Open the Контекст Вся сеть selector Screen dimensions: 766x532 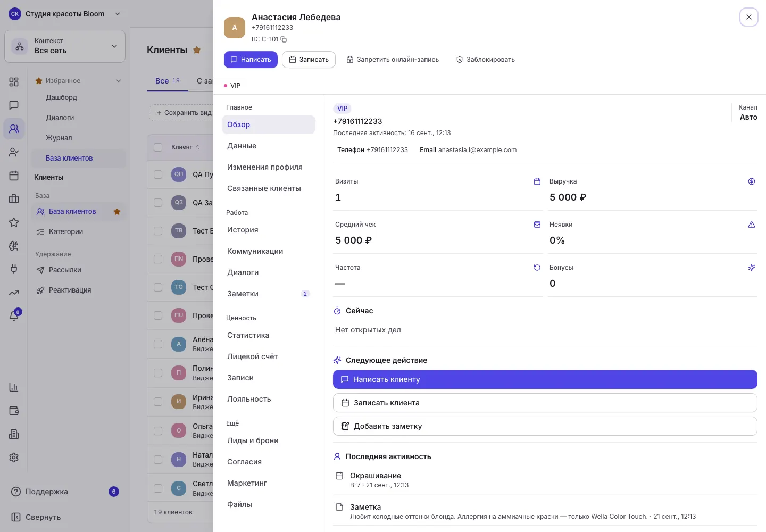point(65,46)
